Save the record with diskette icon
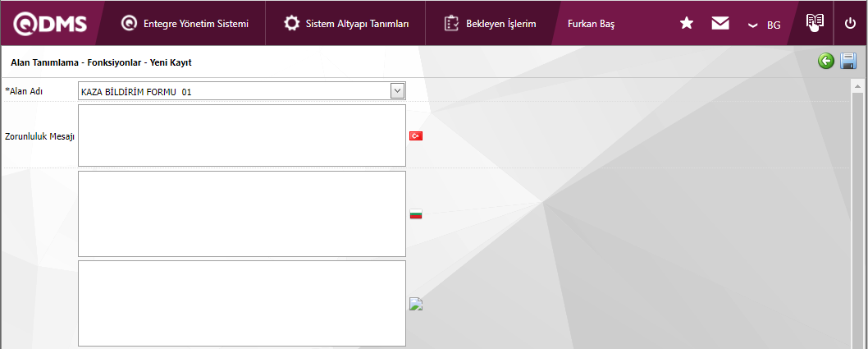Viewport: 868px width, 349px height. tap(848, 61)
